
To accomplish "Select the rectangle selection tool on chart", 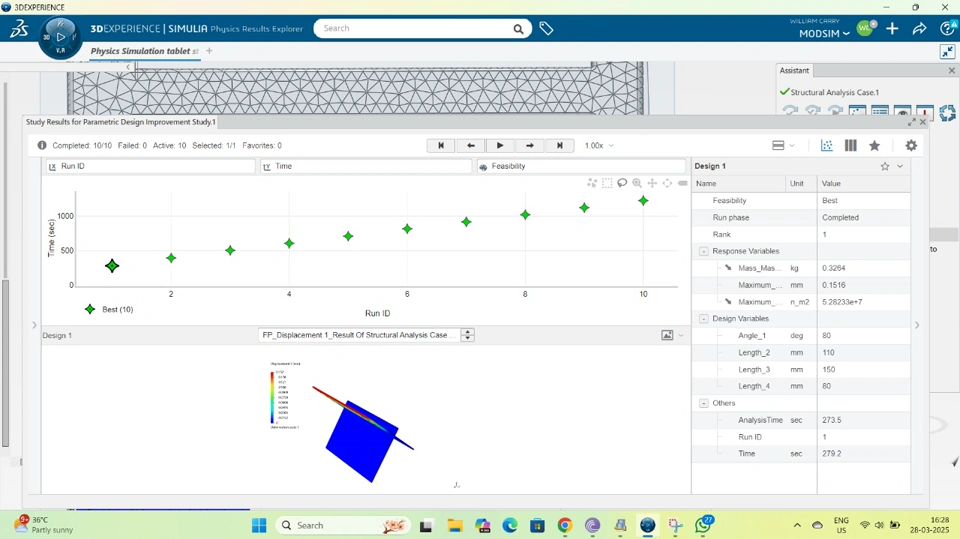I will tap(607, 183).
